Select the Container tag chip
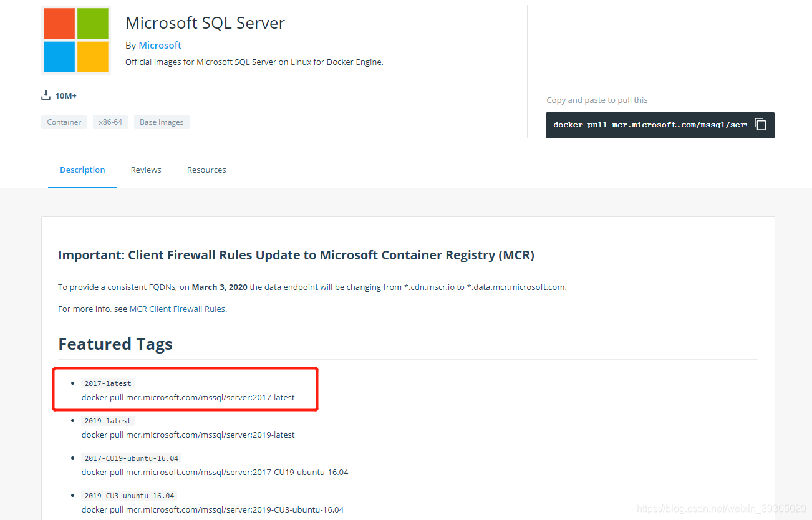Viewport: 812px width, 520px height. tap(64, 122)
